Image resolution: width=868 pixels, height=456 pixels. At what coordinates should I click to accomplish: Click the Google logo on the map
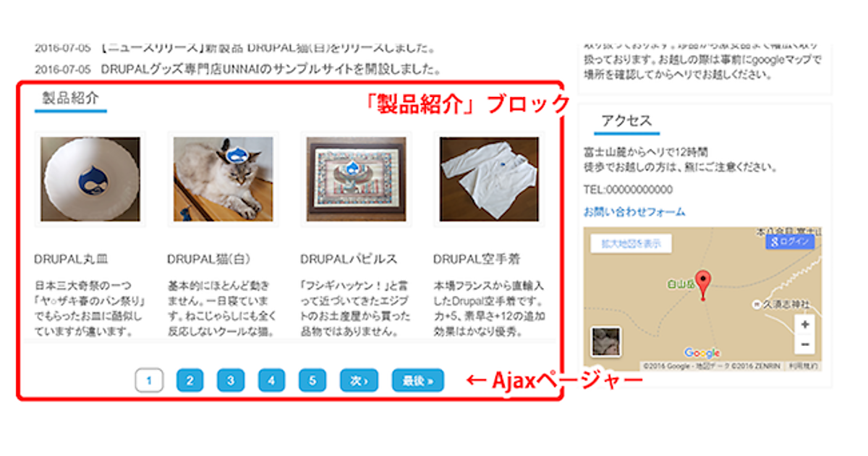pyautogui.click(x=702, y=352)
